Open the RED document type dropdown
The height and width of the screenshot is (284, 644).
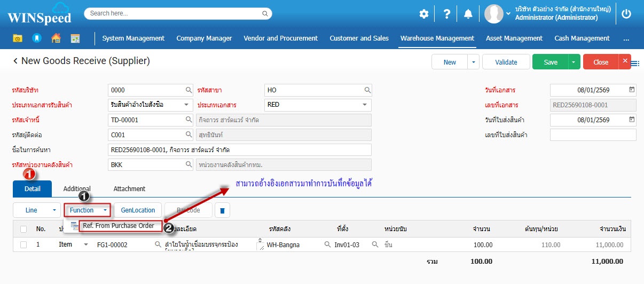(318, 105)
